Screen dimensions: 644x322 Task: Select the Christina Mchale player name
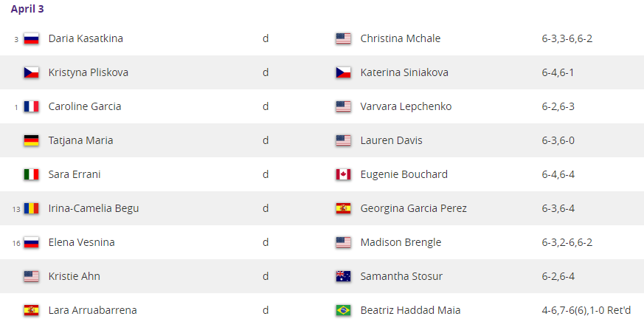[401, 38]
